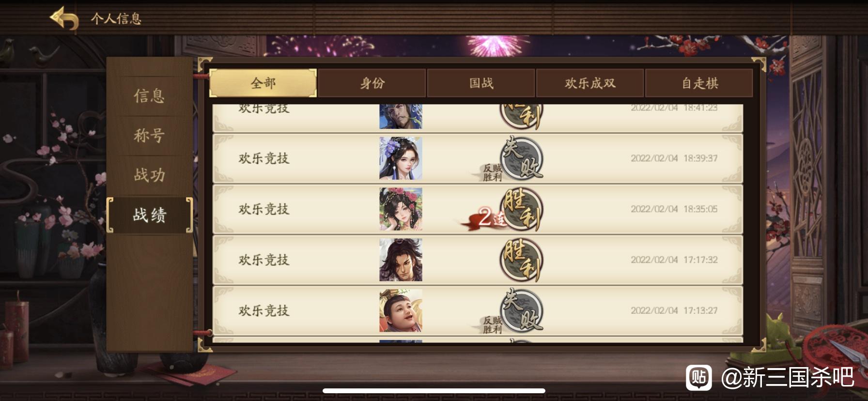Screen dimensions: 868x401
Task: Open the match record dated 18:35:05
Action: 478,209
